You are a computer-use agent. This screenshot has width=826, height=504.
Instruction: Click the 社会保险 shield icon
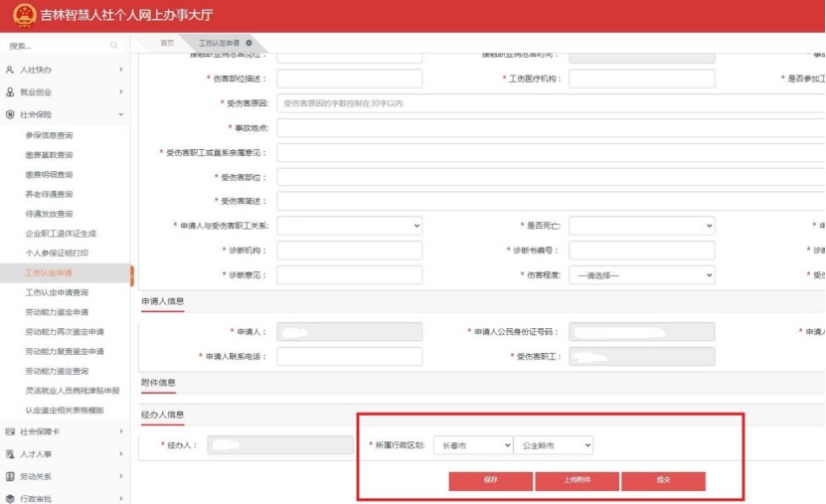10,114
